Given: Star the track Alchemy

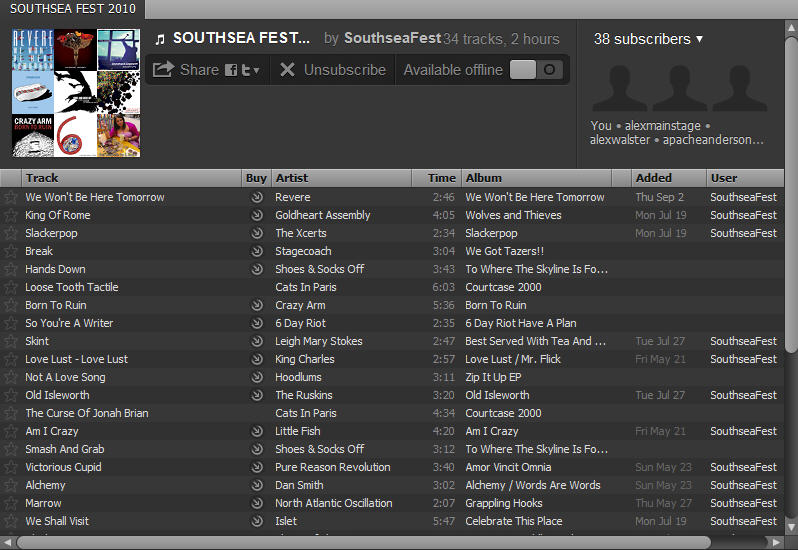Looking at the screenshot, I should click(10, 485).
